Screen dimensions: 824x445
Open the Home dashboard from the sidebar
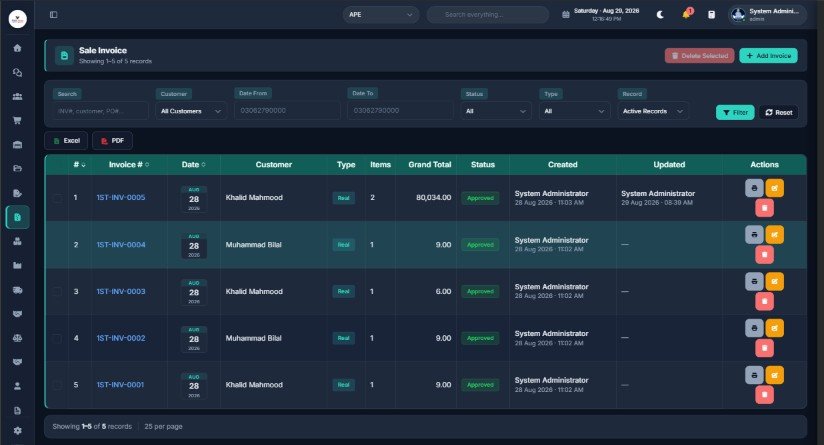[x=17, y=48]
